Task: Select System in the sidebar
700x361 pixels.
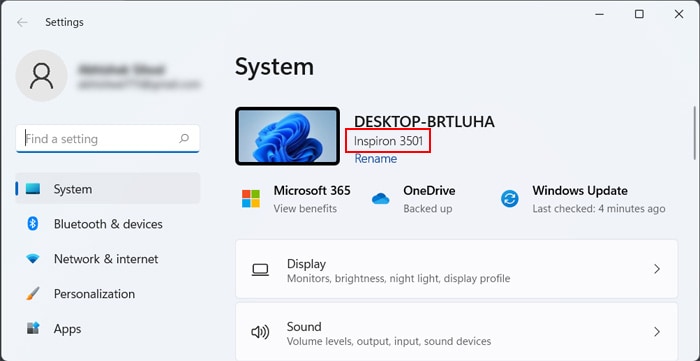Action: pos(108,189)
